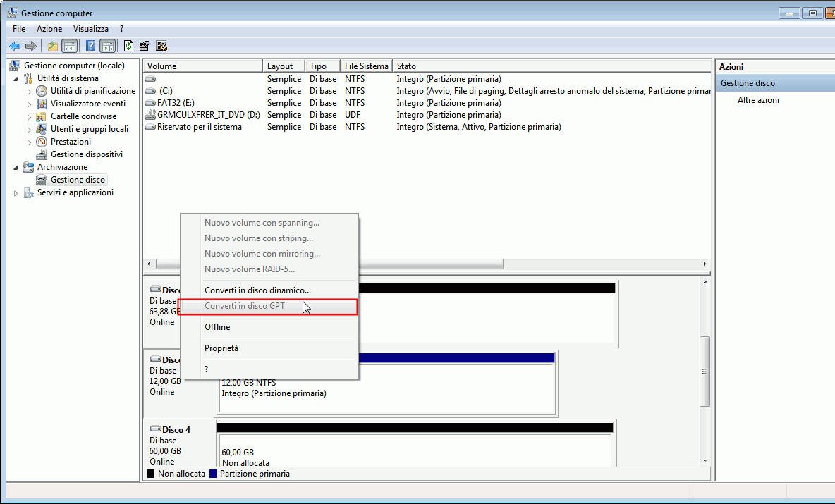Expand Prestazioni tree arrow

29,142
